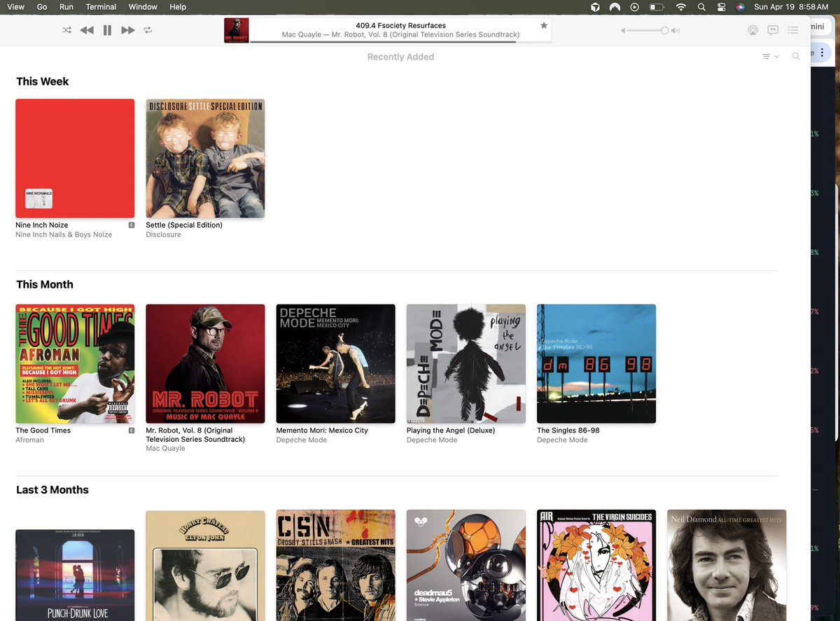Open Spotlight search in the menu bar
This screenshot has width=840, height=621.
pyautogui.click(x=701, y=7)
